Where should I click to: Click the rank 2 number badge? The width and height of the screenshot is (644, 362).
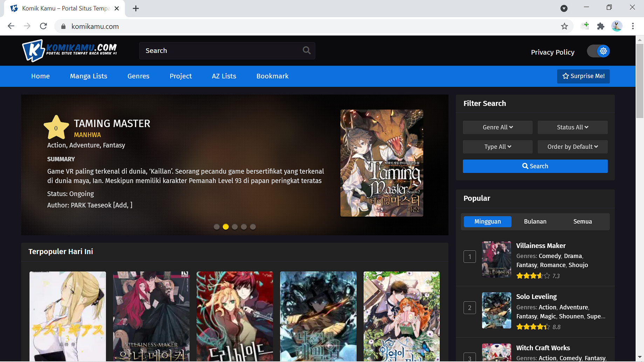coord(470,308)
